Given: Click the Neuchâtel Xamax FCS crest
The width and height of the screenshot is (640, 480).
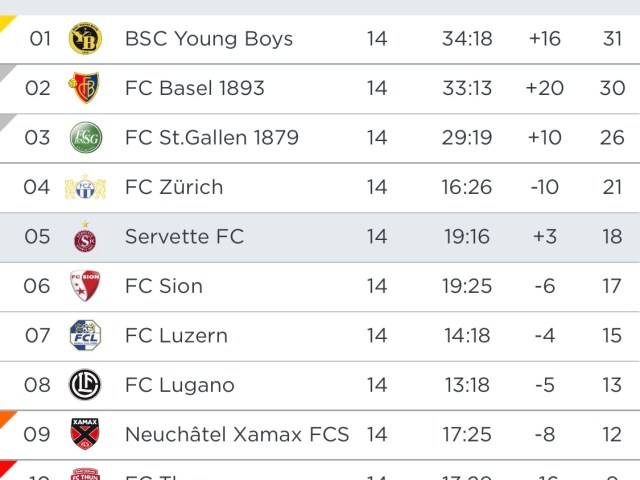Looking at the screenshot, I should coord(85,434).
